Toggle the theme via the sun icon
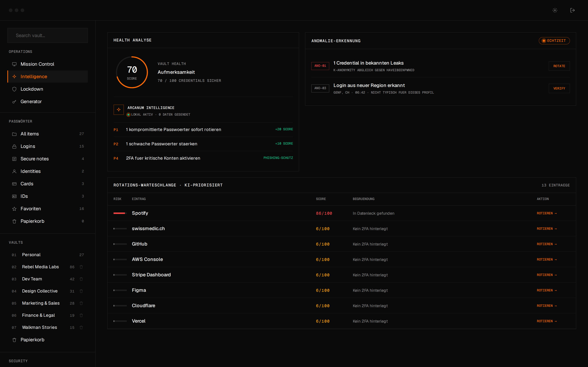588x367 pixels. 555,10
